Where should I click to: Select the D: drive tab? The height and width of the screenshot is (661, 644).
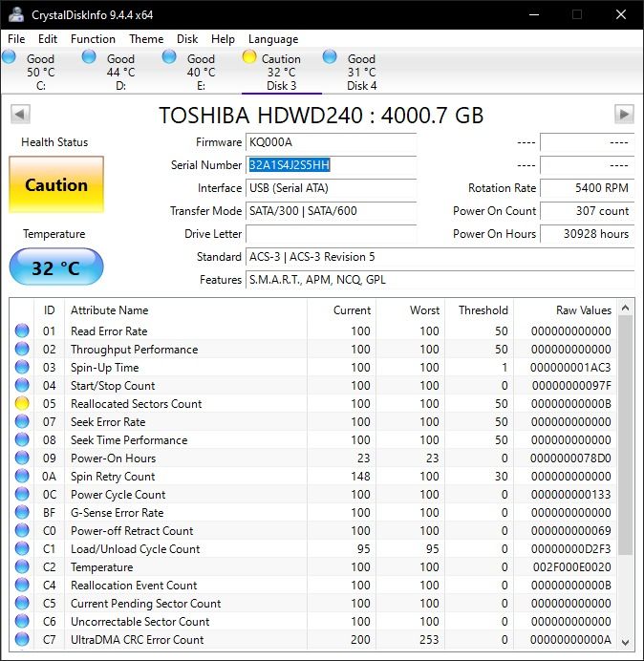pyautogui.click(x=121, y=72)
